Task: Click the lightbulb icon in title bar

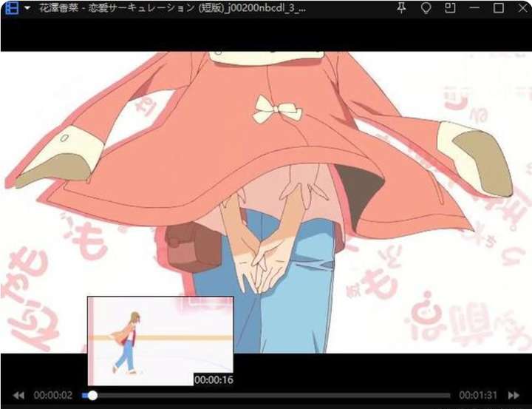Action: tap(426, 8)
